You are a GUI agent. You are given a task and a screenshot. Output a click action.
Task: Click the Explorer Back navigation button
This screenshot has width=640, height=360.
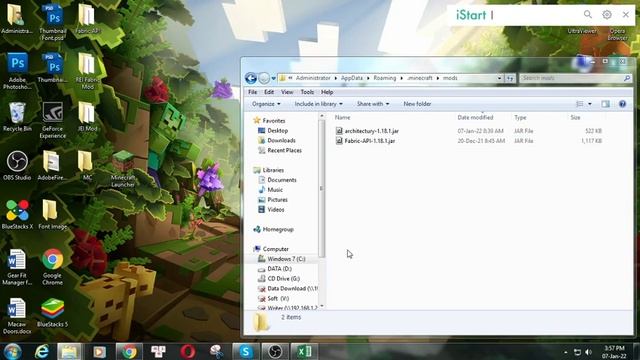click(251, 78)
